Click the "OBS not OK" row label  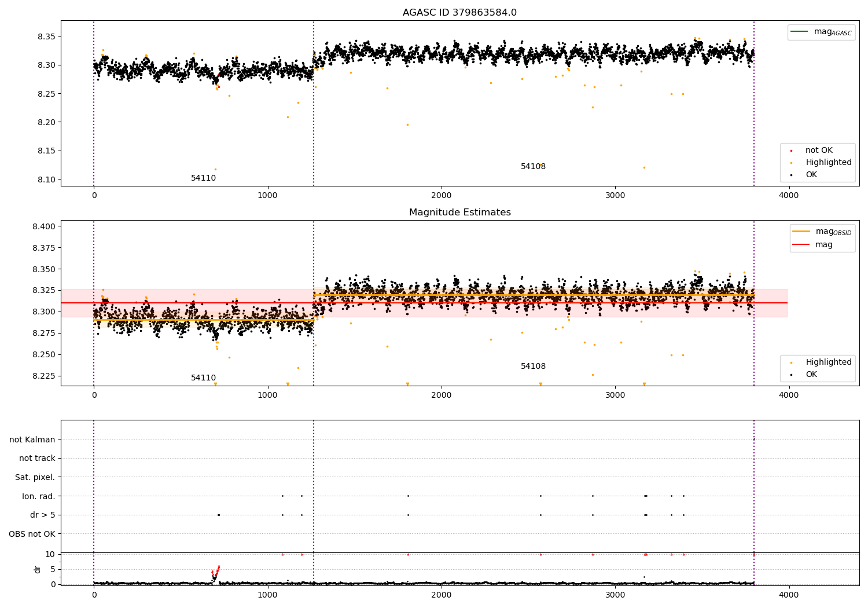[32, 534]
